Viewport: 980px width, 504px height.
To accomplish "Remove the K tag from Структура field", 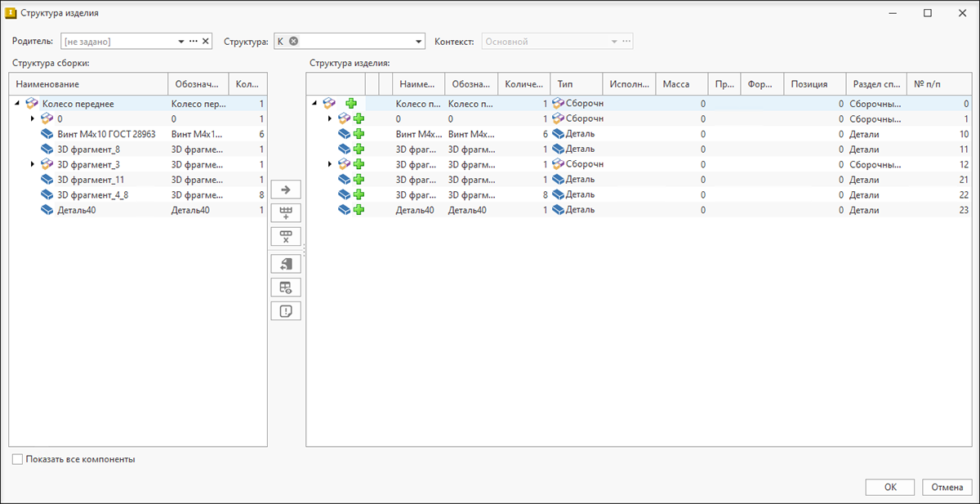I will point(294,41).
